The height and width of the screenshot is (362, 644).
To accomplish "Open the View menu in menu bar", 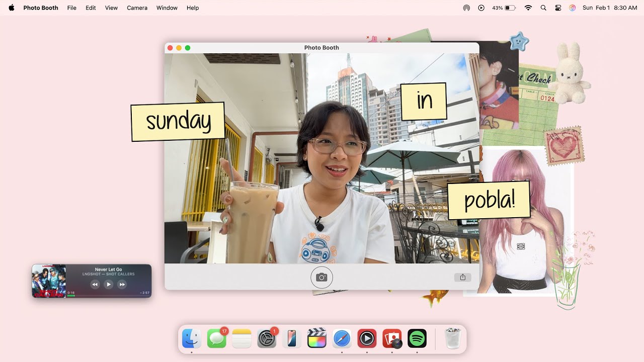I will point(111,8).
